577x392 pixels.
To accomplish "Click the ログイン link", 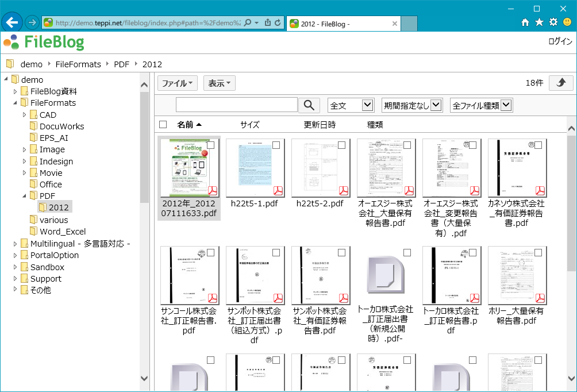I will pos(560,41).
